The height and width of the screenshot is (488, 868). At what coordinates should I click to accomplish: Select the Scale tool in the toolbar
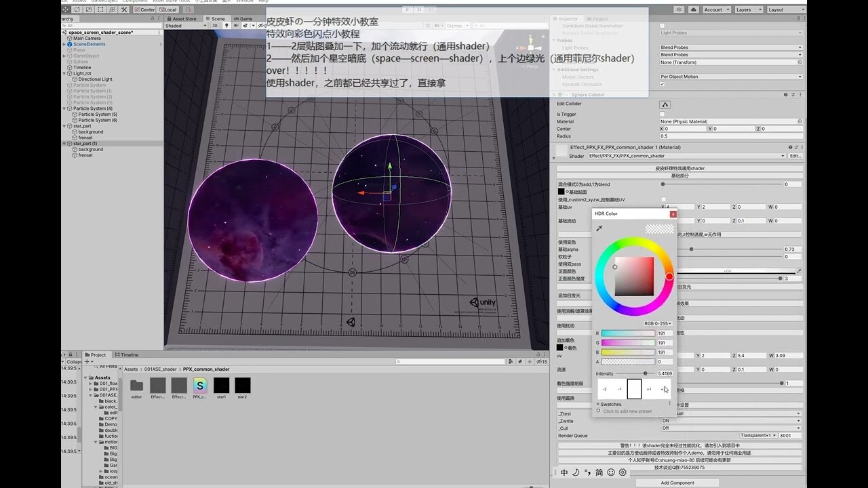[89, 9]
